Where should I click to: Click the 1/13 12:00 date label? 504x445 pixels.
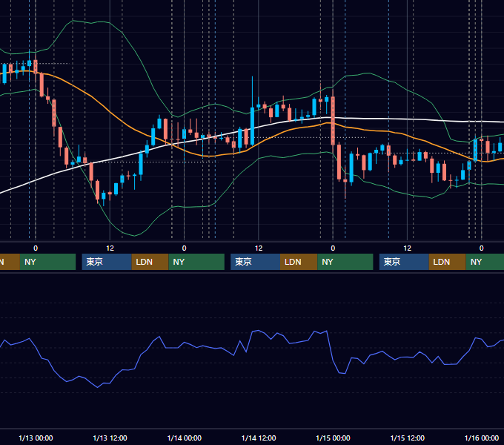click(x=110, y=438)
